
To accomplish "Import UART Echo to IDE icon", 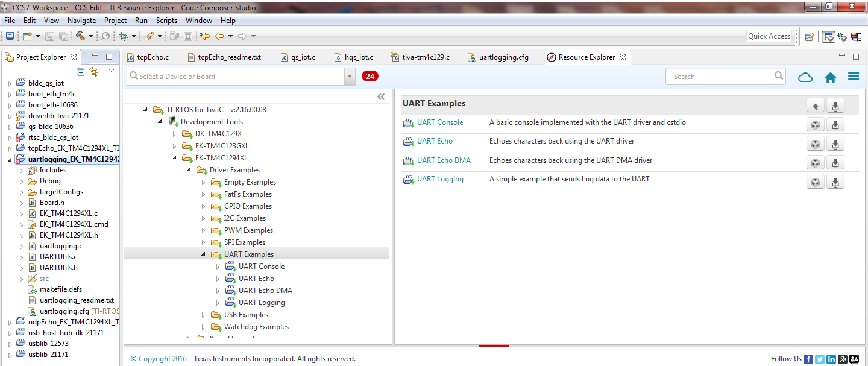I will (816, 144).
